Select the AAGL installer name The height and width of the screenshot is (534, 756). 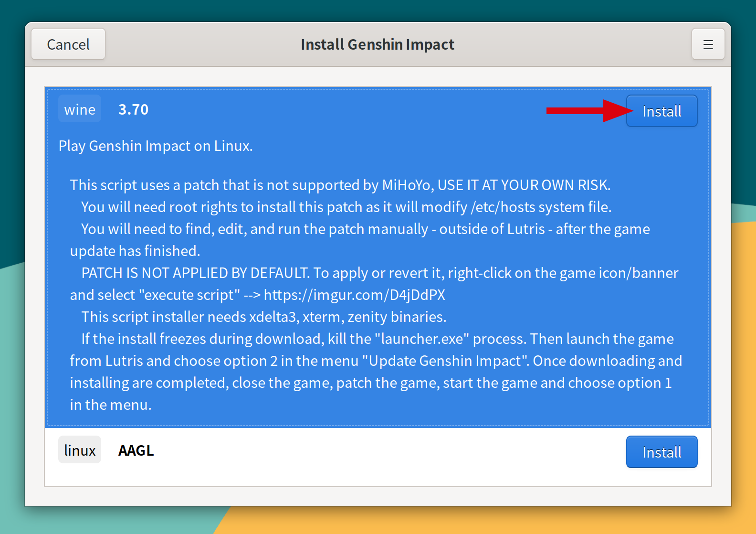(136, 450)
